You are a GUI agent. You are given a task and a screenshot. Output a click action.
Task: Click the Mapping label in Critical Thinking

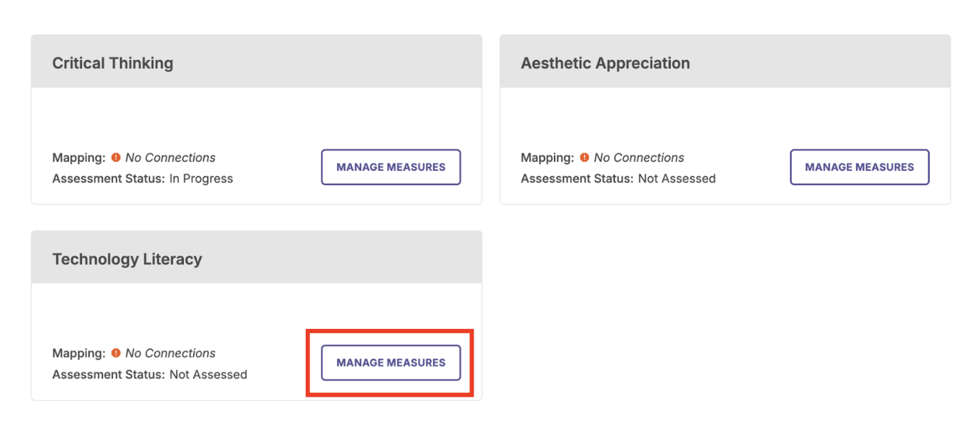coord(79,158)
